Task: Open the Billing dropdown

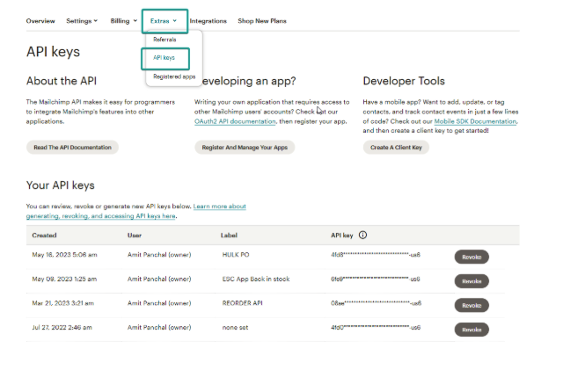Action: point(124,21)
